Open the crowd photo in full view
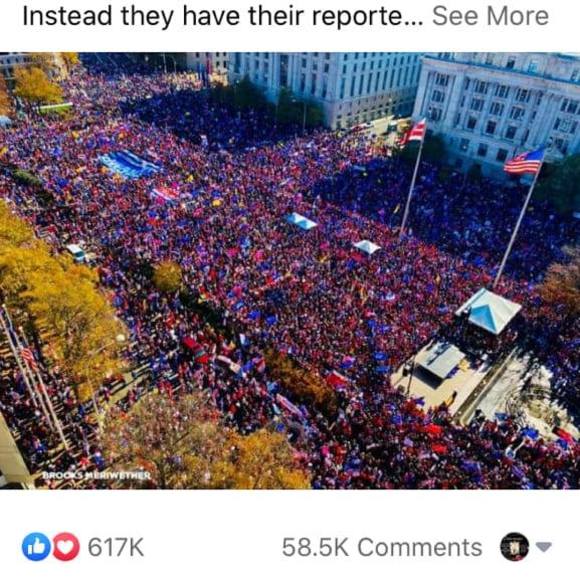This screenshot has height=580, width=580. tap(290, 270)
